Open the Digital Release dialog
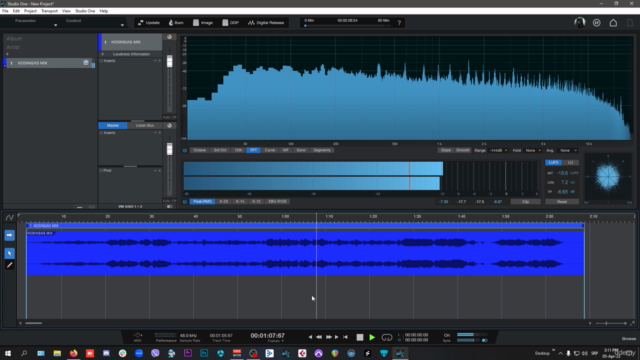This screenshot has height=360, width=640. pyautogui.click(x=266, y=23)
